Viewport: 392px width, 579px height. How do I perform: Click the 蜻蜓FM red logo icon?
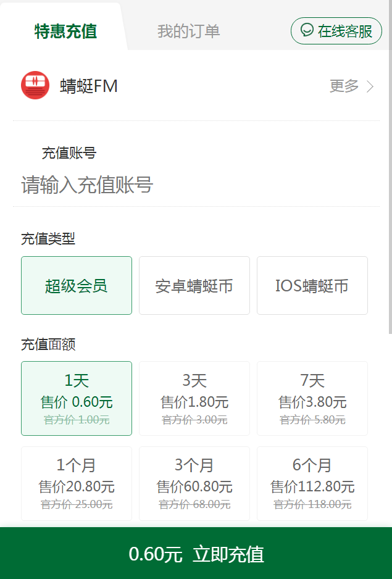[35, 85]
